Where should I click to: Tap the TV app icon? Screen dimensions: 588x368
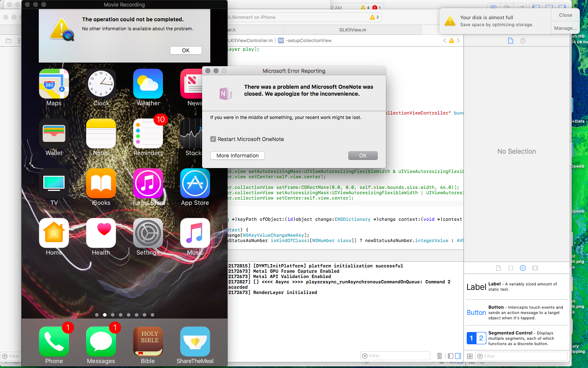54,184
